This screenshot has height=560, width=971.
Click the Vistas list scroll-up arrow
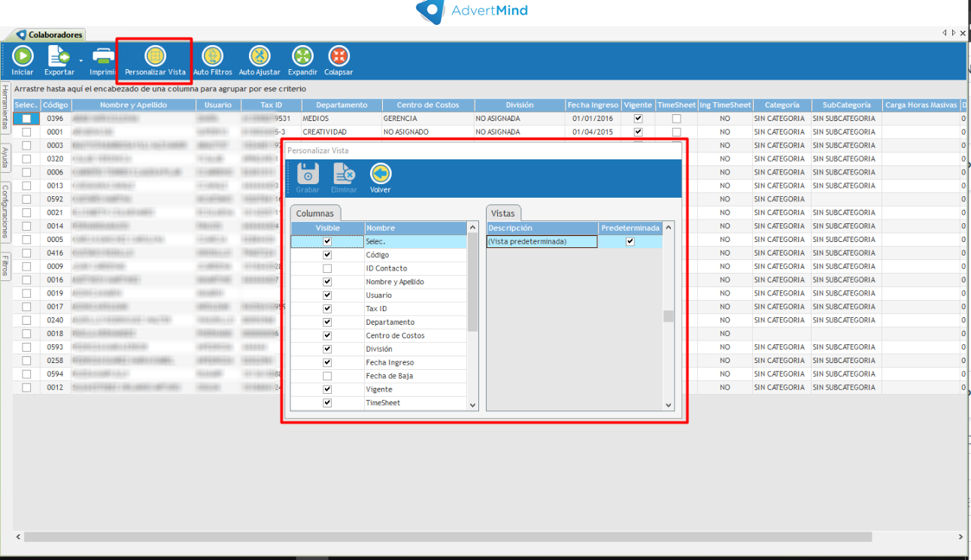tap(669, 227)
